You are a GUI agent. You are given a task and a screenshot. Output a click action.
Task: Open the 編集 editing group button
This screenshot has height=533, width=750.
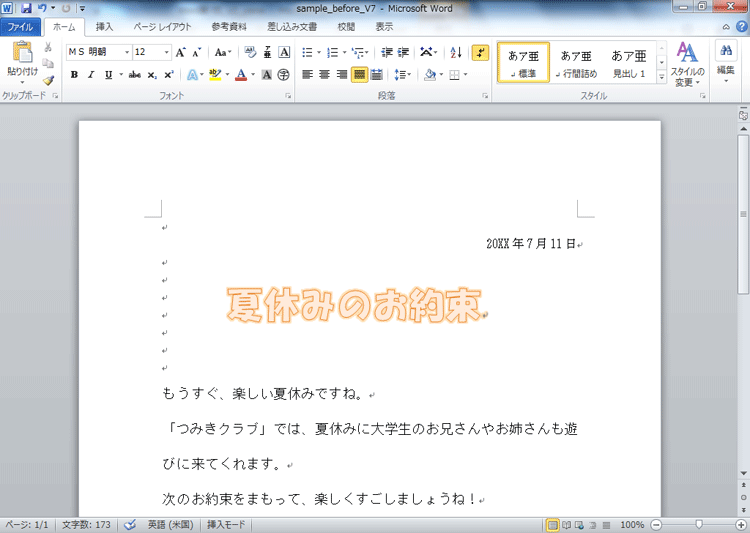726,62
